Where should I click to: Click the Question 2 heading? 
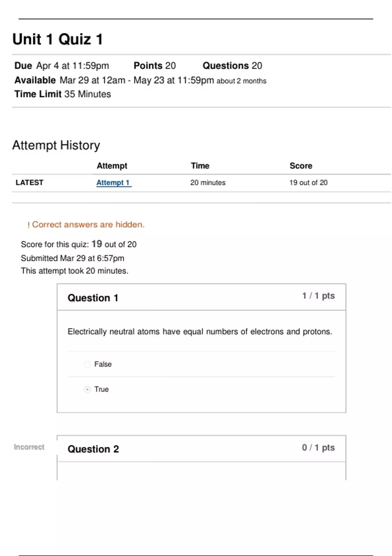tap(93, 449)
